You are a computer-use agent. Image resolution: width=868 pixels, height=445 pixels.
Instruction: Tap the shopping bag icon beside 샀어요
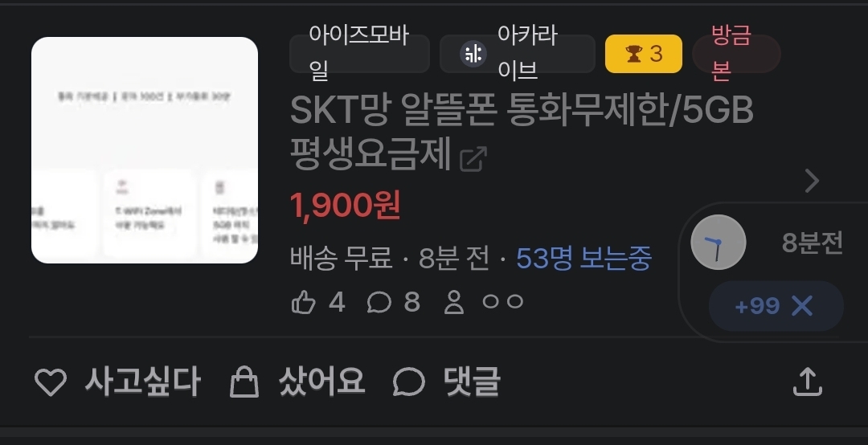[x=244, y=382]
